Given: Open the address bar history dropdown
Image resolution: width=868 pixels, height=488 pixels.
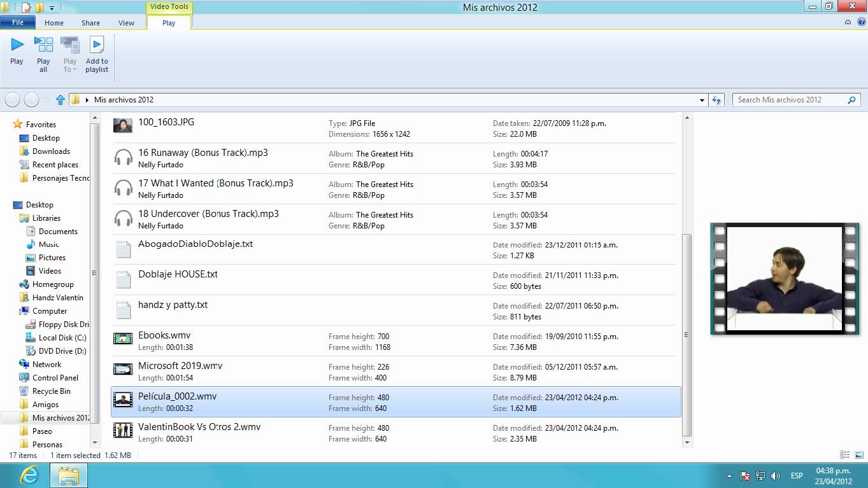Looking at the screenshot, I should (702, 100).
